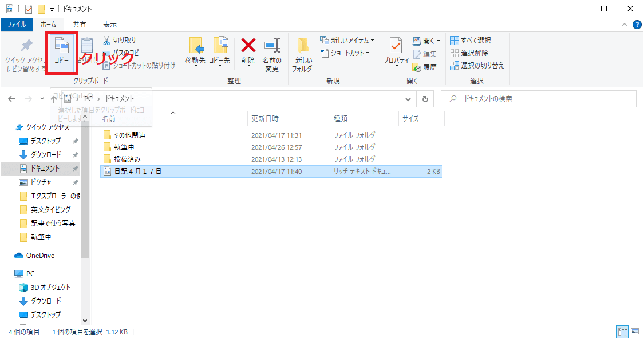Image resolution: width=644 pixels, height=339 pixels.
Task: Switch to Home (ホーム) tab
Action: [x=49, y=24]
